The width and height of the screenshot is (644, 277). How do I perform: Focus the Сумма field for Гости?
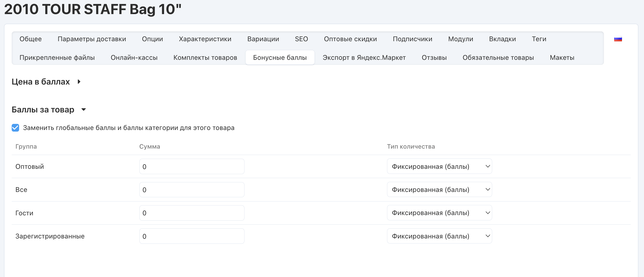192,213
